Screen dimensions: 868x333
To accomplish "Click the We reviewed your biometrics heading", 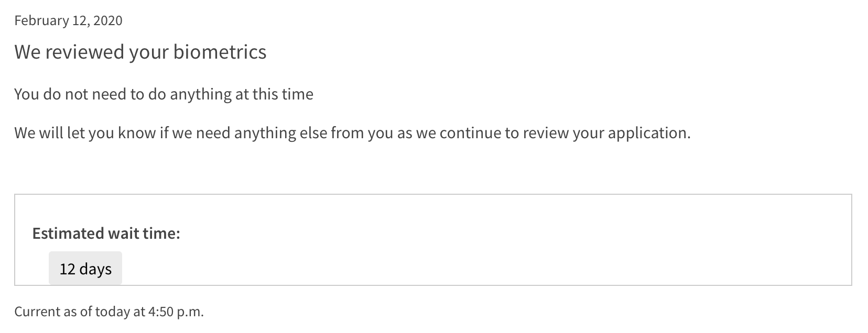I will coord(140,52).
